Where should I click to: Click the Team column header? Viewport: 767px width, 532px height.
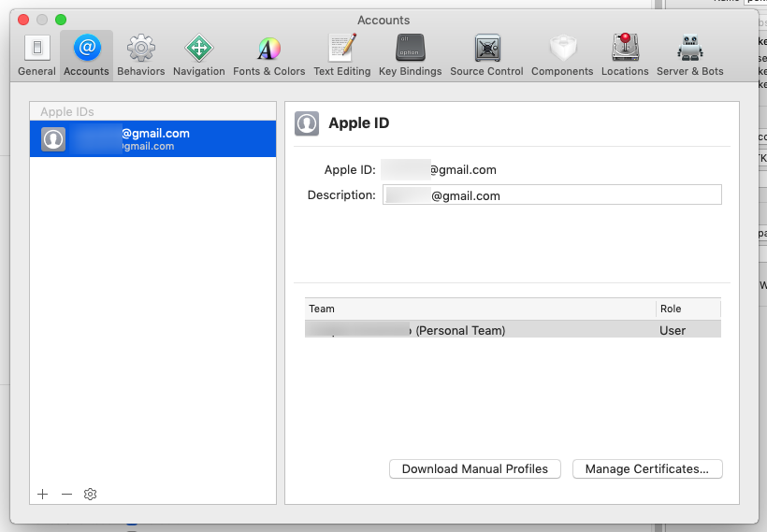480,309
